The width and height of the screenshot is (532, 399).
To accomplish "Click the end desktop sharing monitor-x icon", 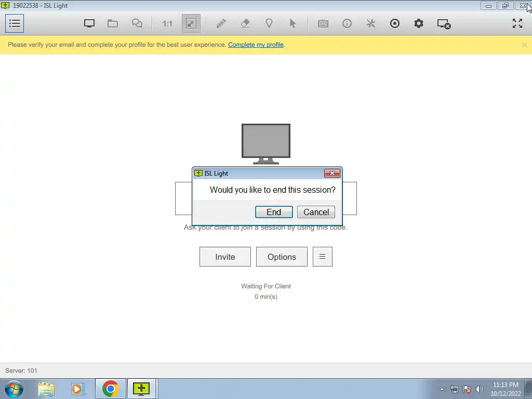I will coord(444,24).
